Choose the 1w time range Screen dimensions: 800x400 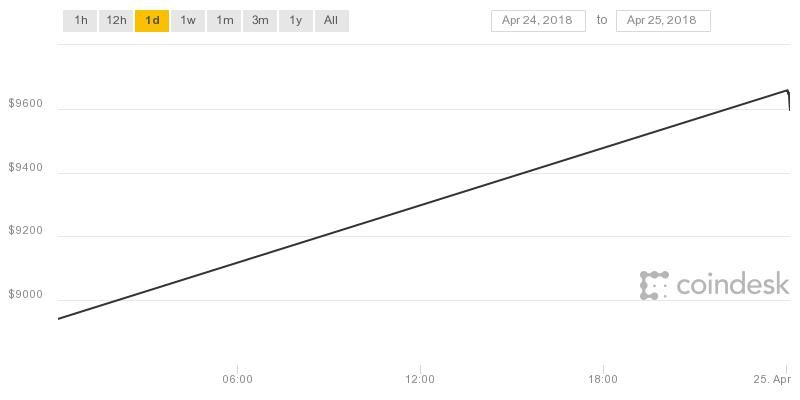[x=188, y=20]
